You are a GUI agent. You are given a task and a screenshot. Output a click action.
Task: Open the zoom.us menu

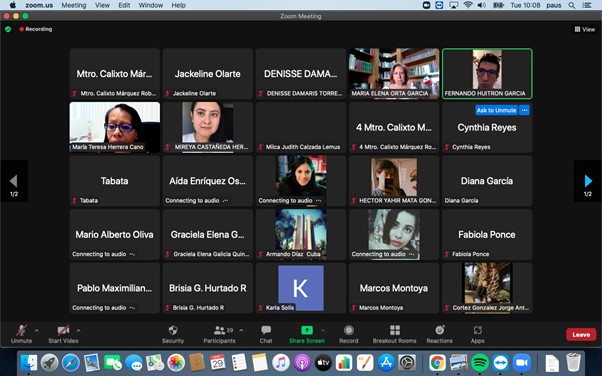click(x=39, y=5)
